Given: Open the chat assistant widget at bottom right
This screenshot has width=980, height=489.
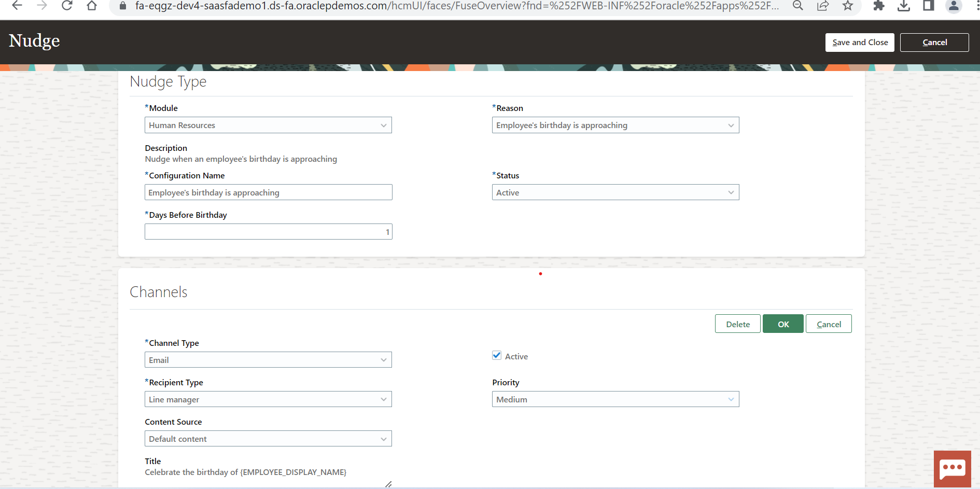Looking at the screenshot, I should click(953, 468).
